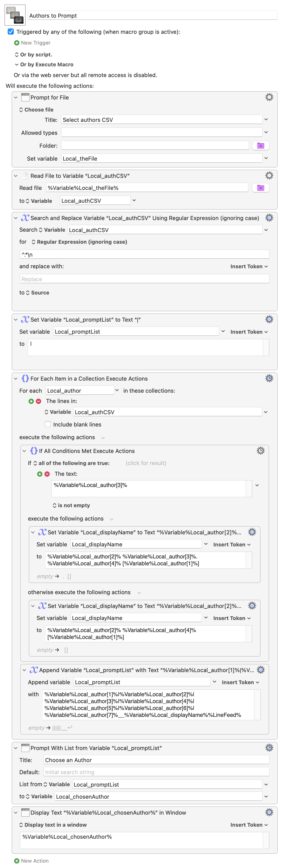Viewport: 282px width, 868px height.
Task: Enable the Include blank lines checkbox
Action: click(48, 424)
